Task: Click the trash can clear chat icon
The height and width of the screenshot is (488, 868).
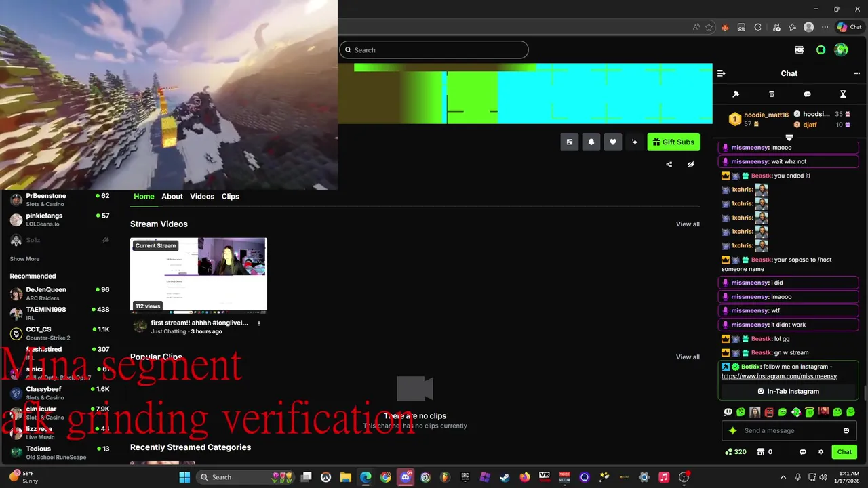Action: 772,94
